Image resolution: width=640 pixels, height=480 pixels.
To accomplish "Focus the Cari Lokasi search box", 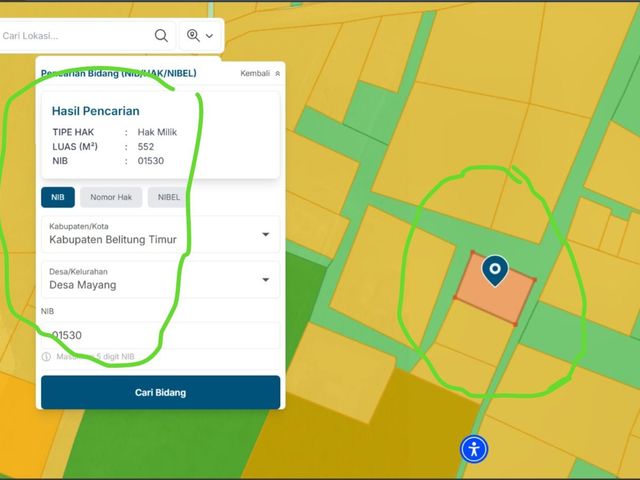I will [76, 36].
